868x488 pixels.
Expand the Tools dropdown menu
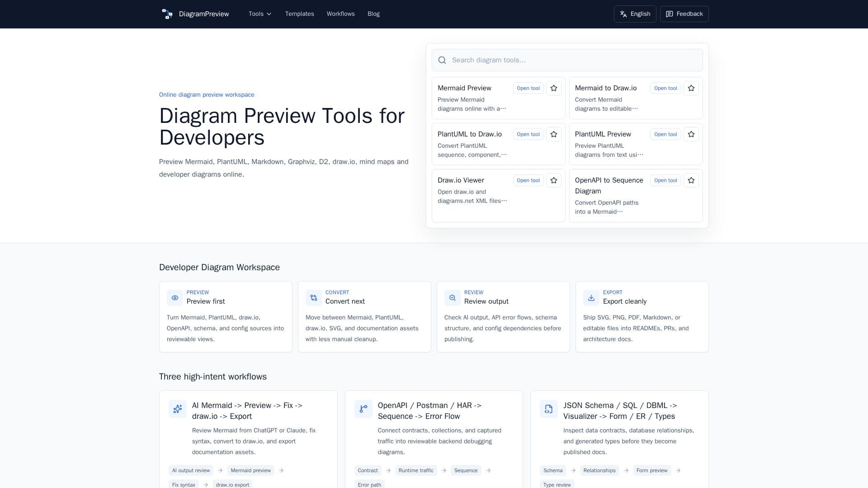[x=260, y=14]
